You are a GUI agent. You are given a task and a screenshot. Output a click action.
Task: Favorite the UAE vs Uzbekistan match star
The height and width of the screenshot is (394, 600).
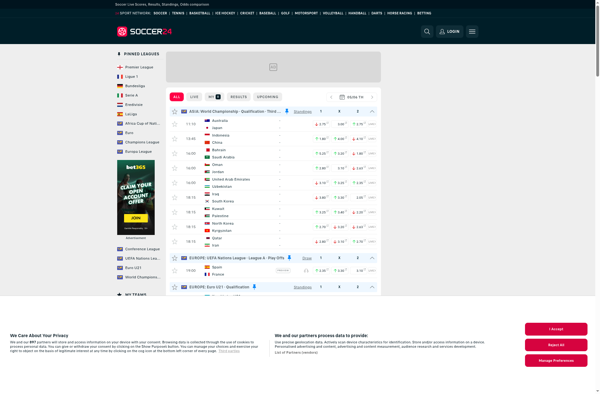coord(174,183)
